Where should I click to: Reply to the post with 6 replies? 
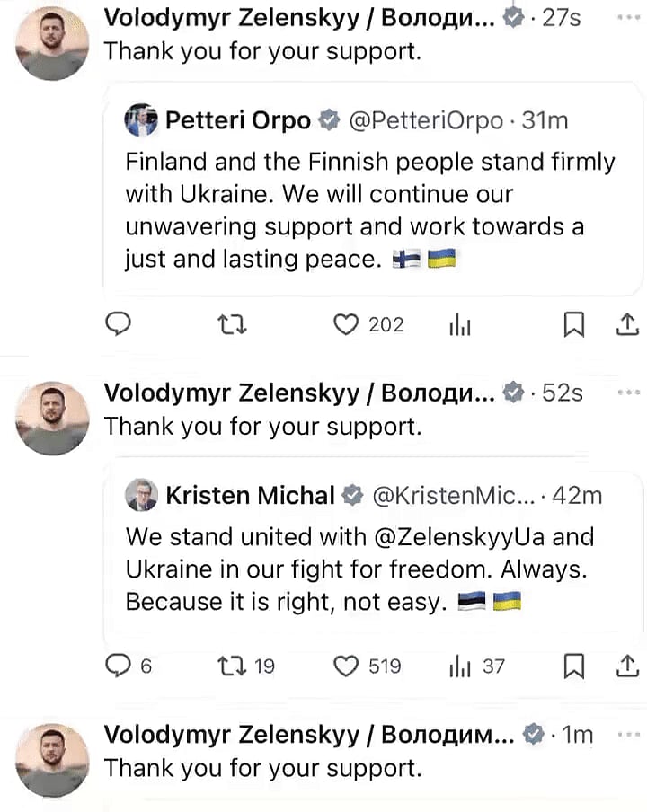coord(119,666)
